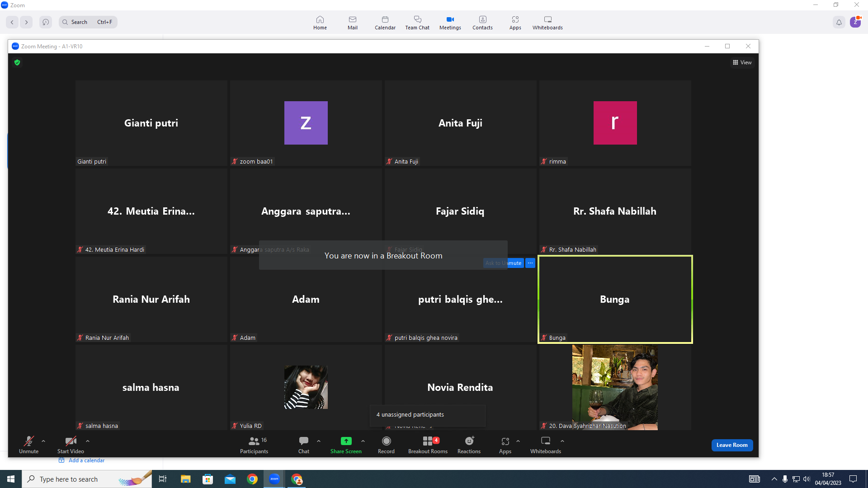The width and height of the screenshot is (868, 488).
Task: Go forward with the right arrow button
Action: click(26, 22)
